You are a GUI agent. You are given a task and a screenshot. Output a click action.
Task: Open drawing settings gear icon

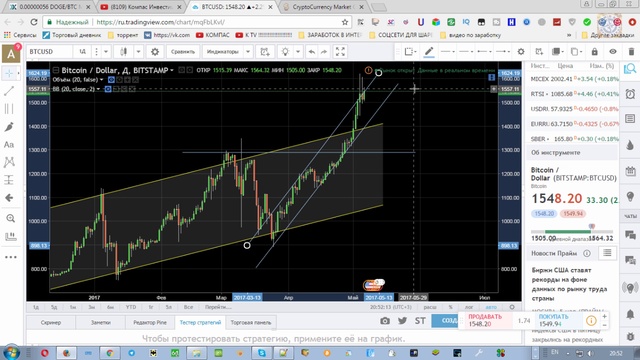coord(521,51)
